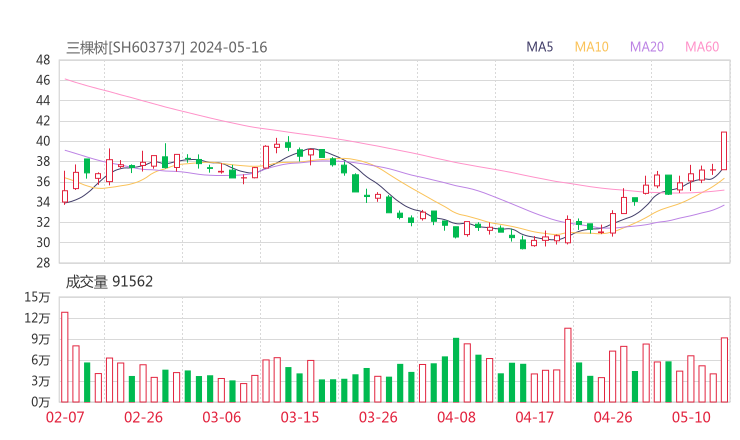Image resolution: width=740 pixels, height=440 pixels.
Task: Click the 05-10 date axis label
Action: [x=691, y=417]
